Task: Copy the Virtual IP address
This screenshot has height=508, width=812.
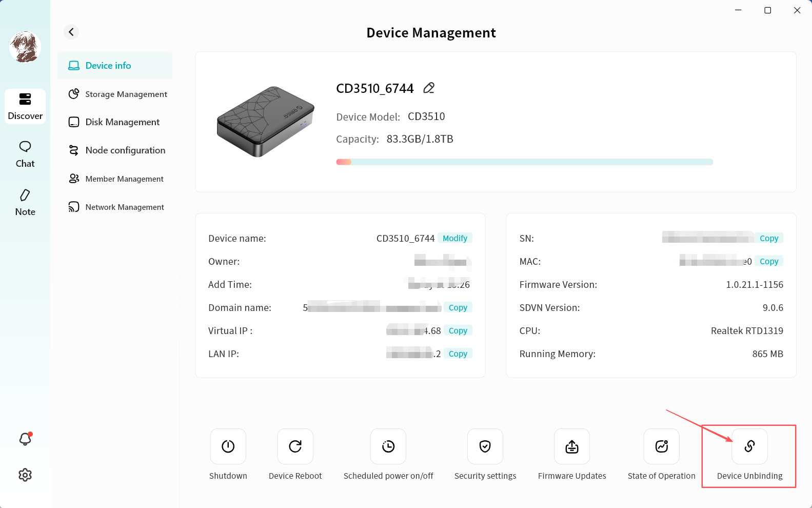Action: 458,330
